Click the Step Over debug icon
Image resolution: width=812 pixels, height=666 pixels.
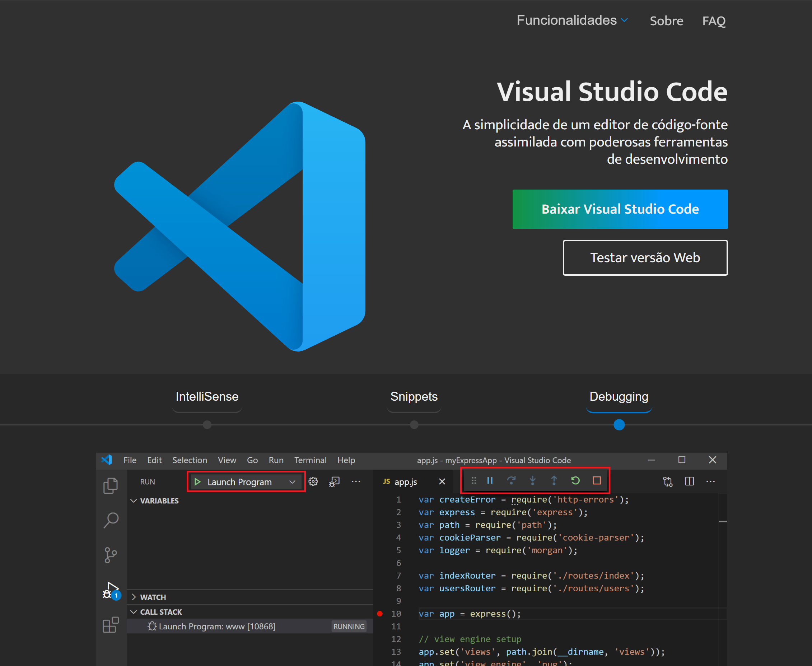[512, 480]
